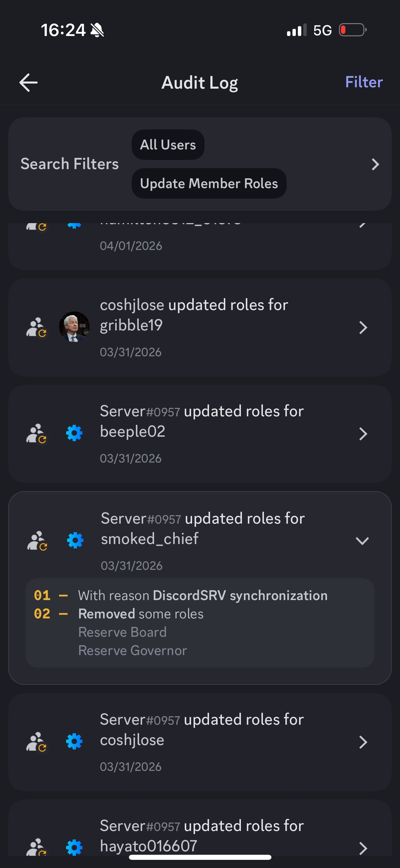Tap the blue gear beside coshjlose entry
This screenshot has height=868, width=400.
[74, 741]
